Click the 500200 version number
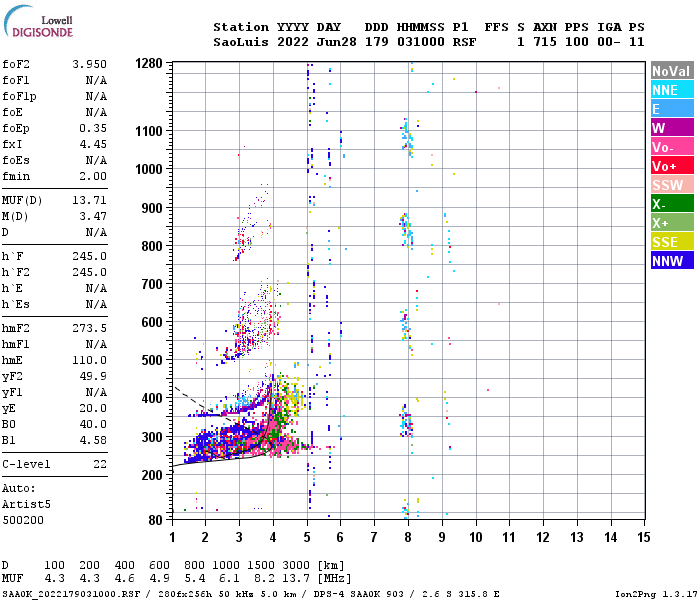The image size is (700, 600). pos(23,521)
